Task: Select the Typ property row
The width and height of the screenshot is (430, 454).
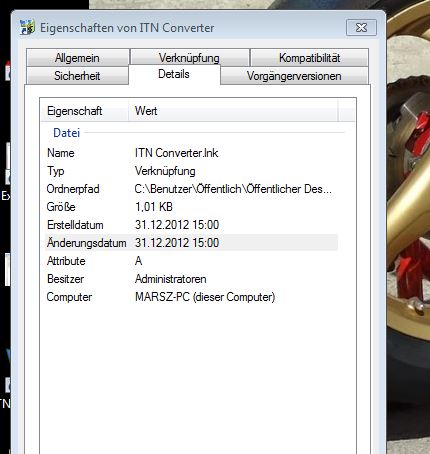Action: pyautogui.click(x=192, y=171)
